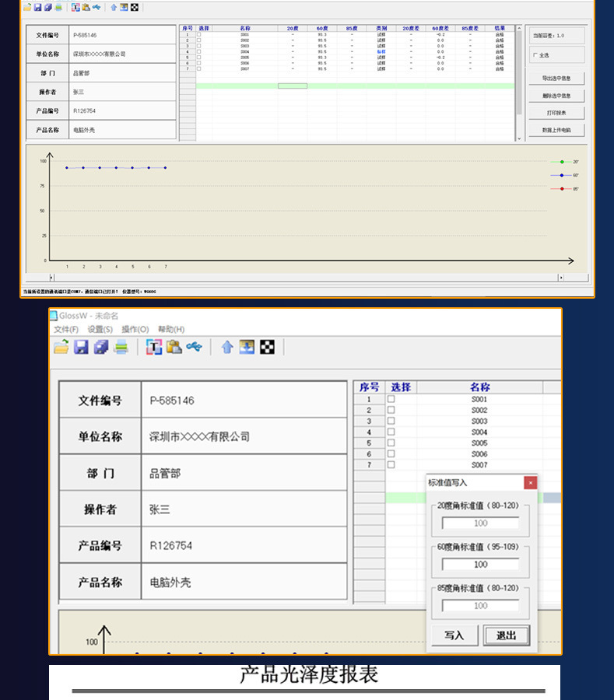Click P-585146 file number field in enlarged form
The height and width of the screenshot is (700, 614).
coord(244,401)
